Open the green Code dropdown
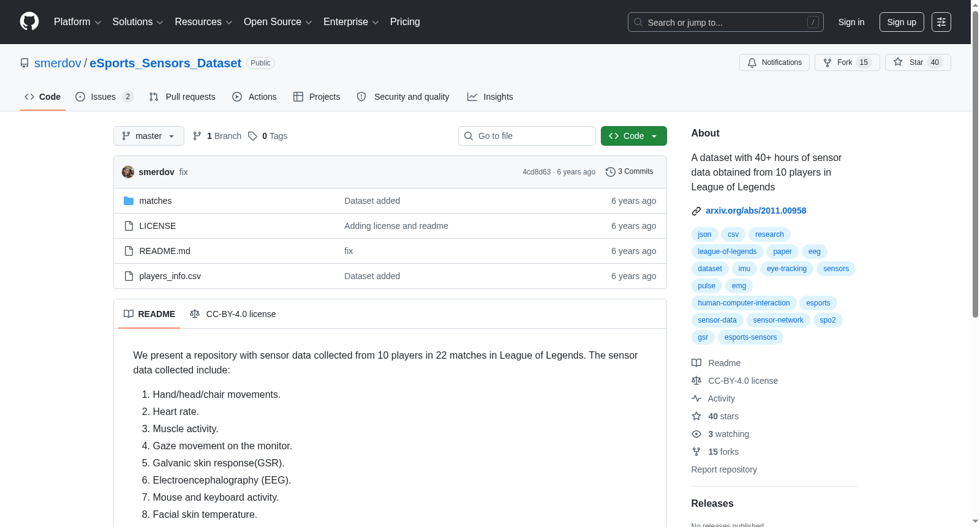Viewport: 980px width, 527px height. click(x=634, y=136)
